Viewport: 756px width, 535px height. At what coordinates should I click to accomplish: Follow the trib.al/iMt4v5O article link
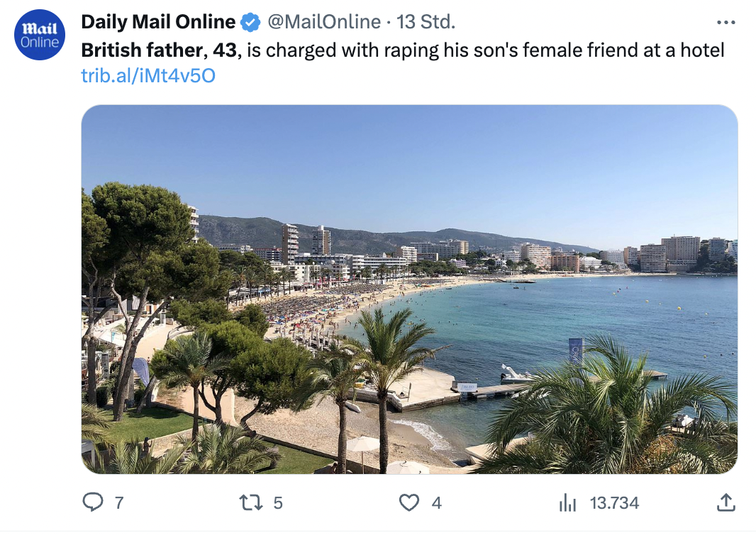click(148, 75)
